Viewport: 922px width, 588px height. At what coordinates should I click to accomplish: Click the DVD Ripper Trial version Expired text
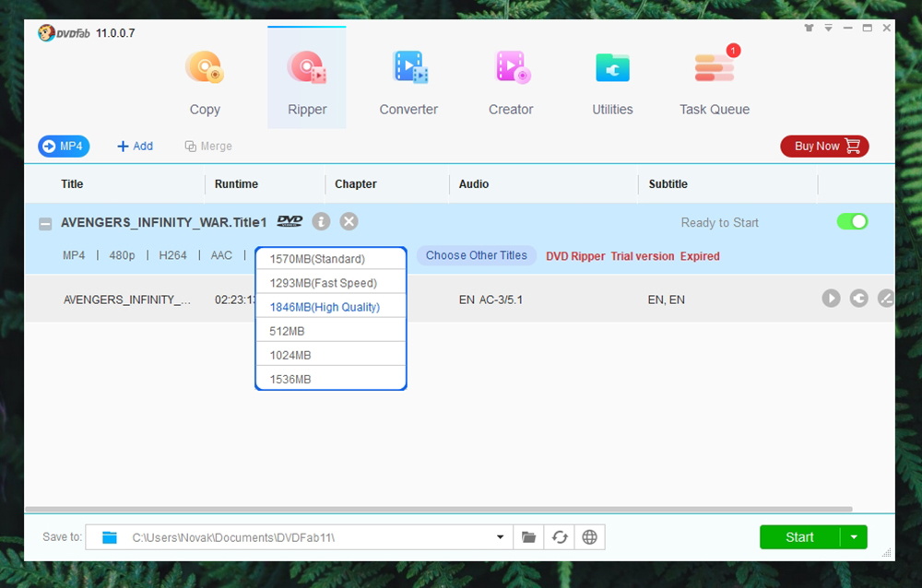632,256
